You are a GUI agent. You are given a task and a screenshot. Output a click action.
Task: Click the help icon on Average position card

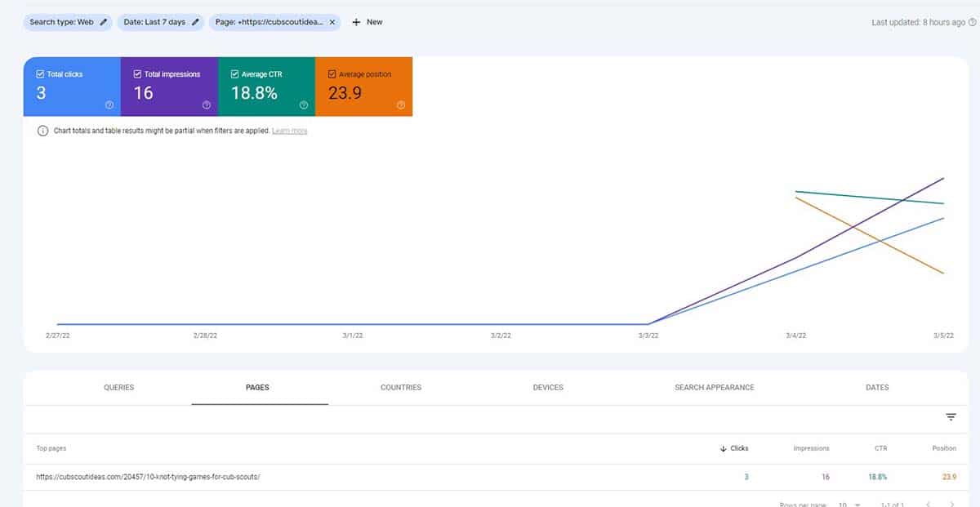click(x=400, y=104)
